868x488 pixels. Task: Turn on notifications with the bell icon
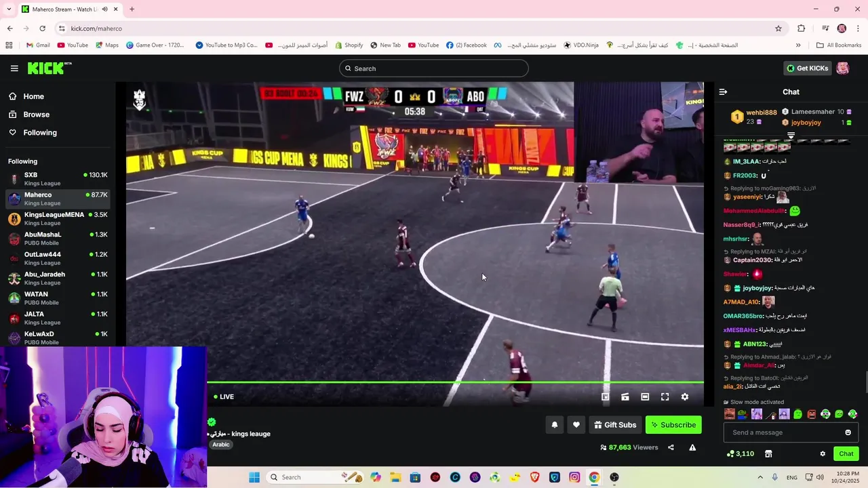point(555,425)
